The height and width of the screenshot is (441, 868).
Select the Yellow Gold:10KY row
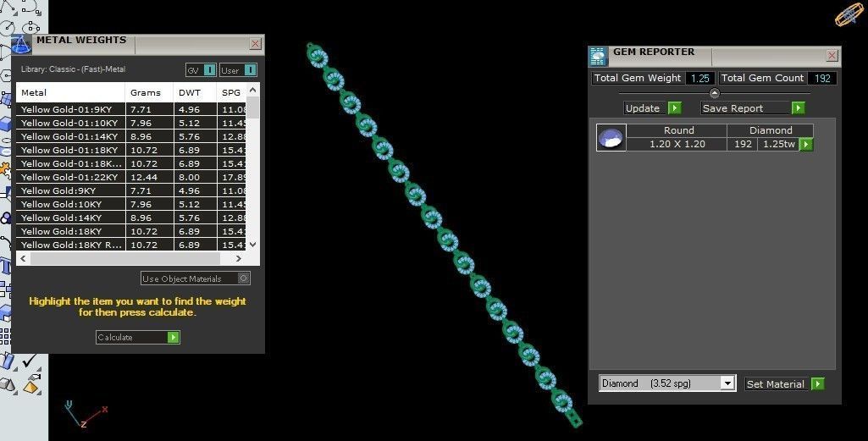click(131, 204)
